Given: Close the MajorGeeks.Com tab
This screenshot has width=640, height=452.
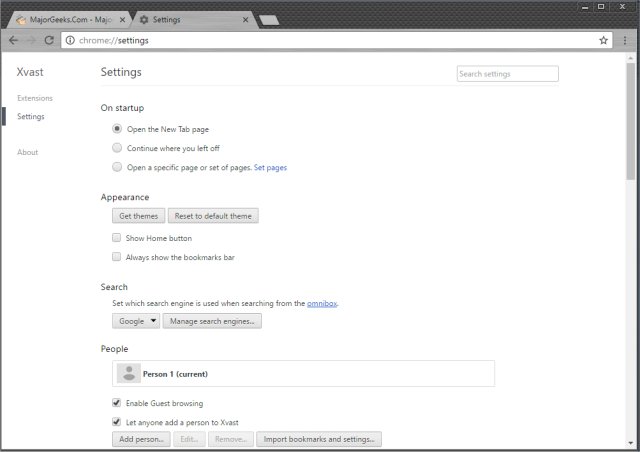Looking at the screenshot, I should [124, 19].
